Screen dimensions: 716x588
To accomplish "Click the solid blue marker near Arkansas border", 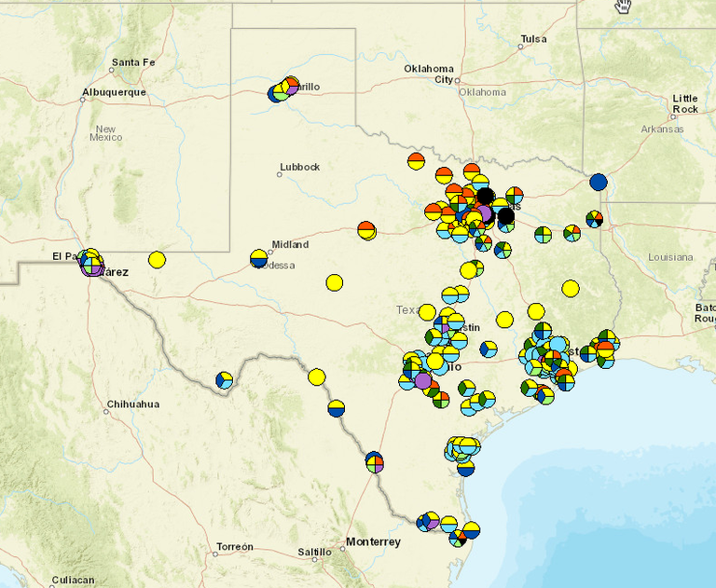I will 598,183.
